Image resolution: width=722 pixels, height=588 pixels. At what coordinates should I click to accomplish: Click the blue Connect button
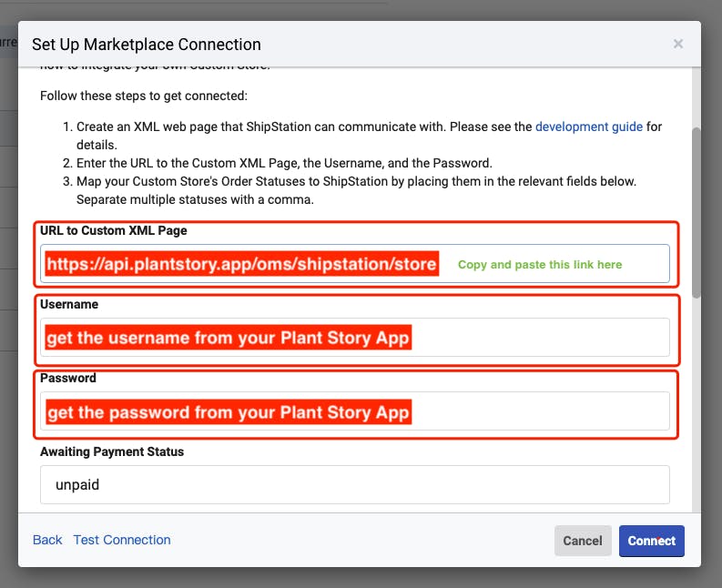click(x=652, y=541)
